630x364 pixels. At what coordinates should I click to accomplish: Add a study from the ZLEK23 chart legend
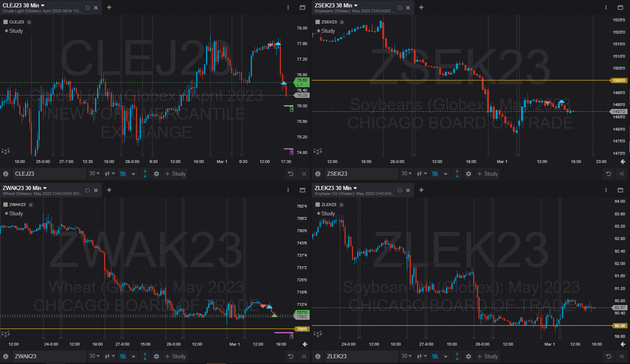(x=326, y=213)
